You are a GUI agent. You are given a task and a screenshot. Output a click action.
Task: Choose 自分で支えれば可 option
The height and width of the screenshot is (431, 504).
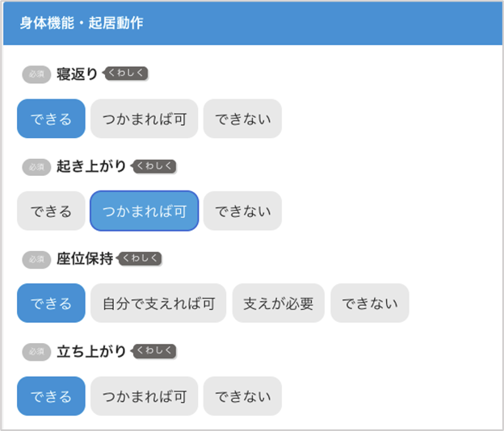tap(159, 303)
